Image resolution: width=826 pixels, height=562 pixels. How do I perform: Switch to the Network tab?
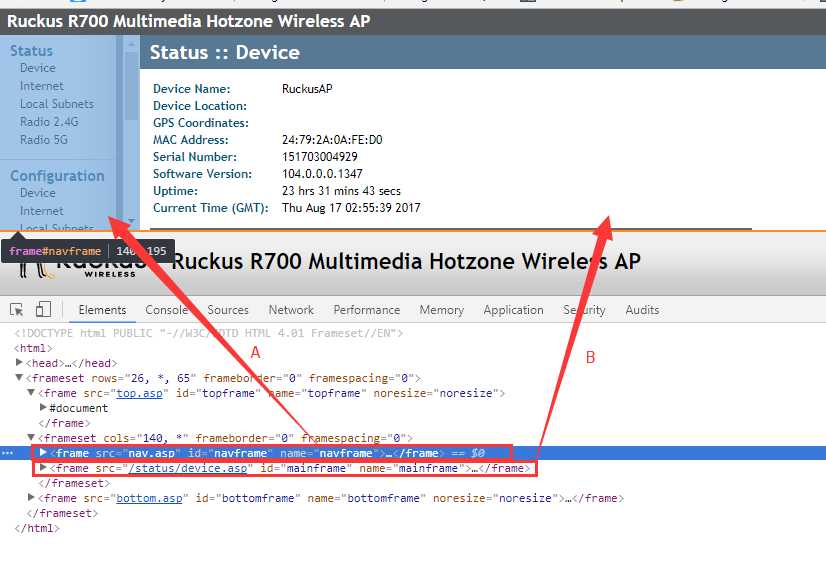tap(291, 310)
